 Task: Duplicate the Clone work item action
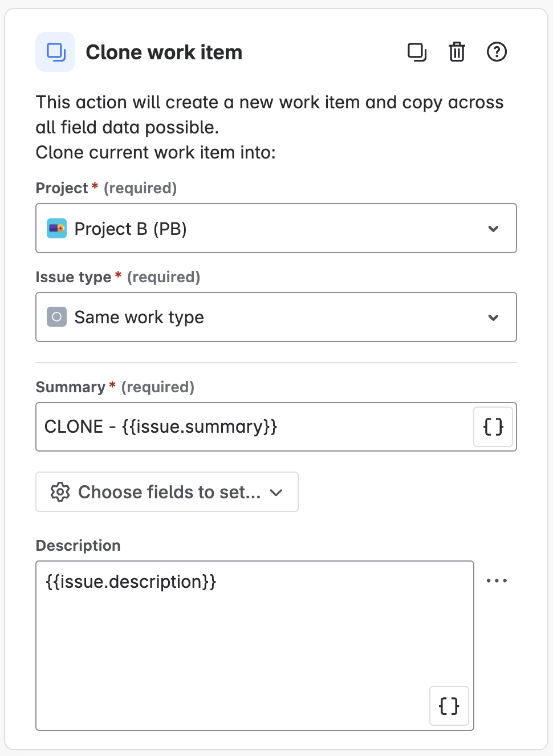pos(417,52)
